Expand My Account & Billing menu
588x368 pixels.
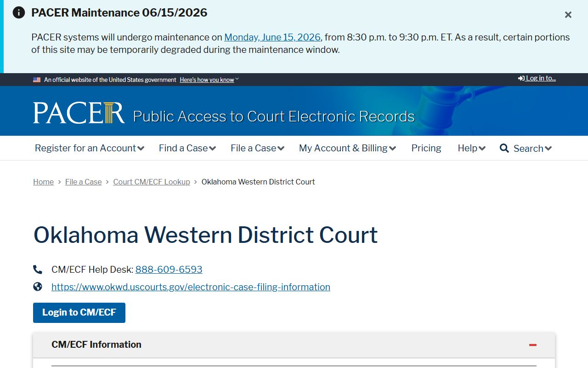pos(348,148)
